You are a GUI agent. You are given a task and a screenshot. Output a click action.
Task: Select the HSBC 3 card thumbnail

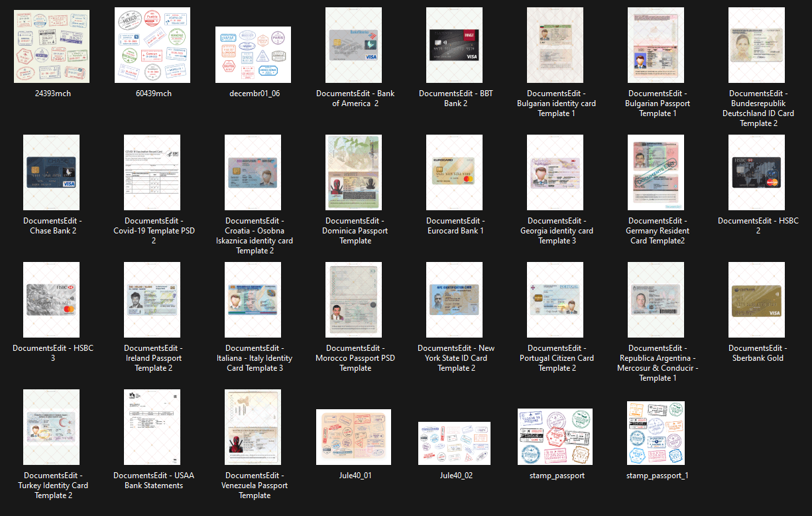coord(52,300)
